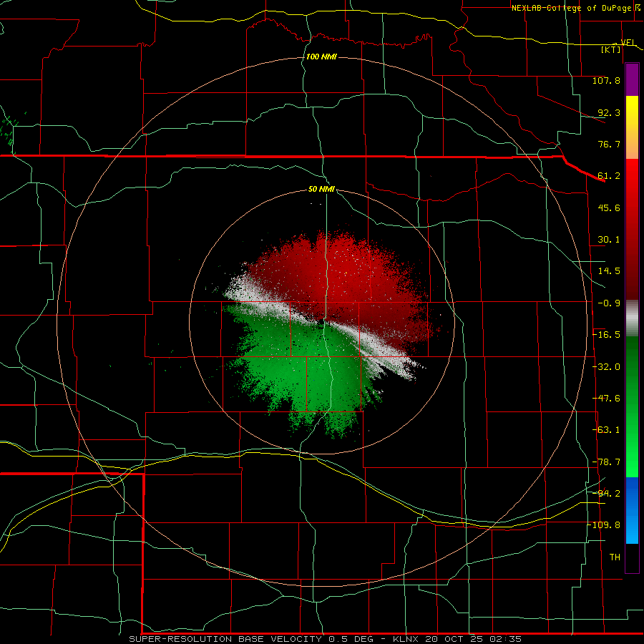Click the -78.7 legend value

click(x=606, y=462)
